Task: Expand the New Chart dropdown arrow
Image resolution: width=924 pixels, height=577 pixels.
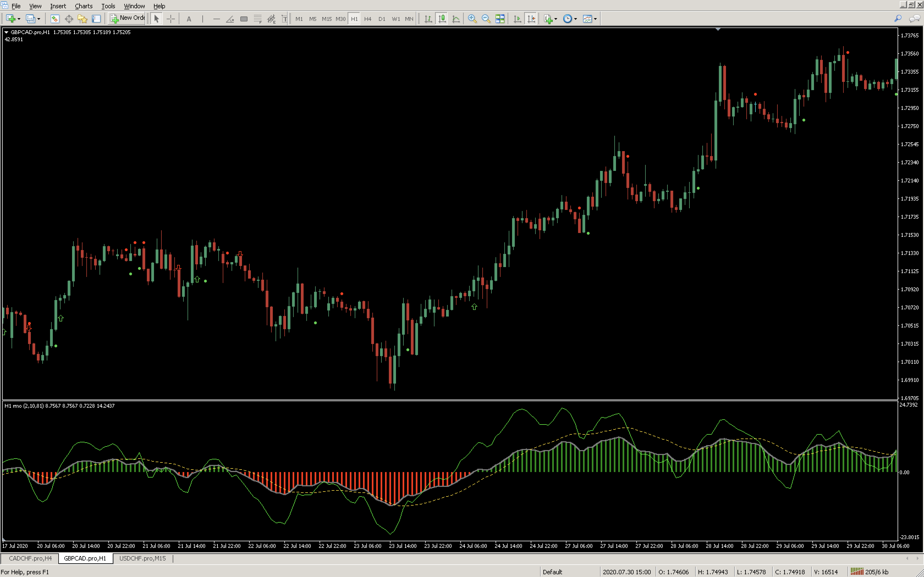Action: tap(19, 19)
